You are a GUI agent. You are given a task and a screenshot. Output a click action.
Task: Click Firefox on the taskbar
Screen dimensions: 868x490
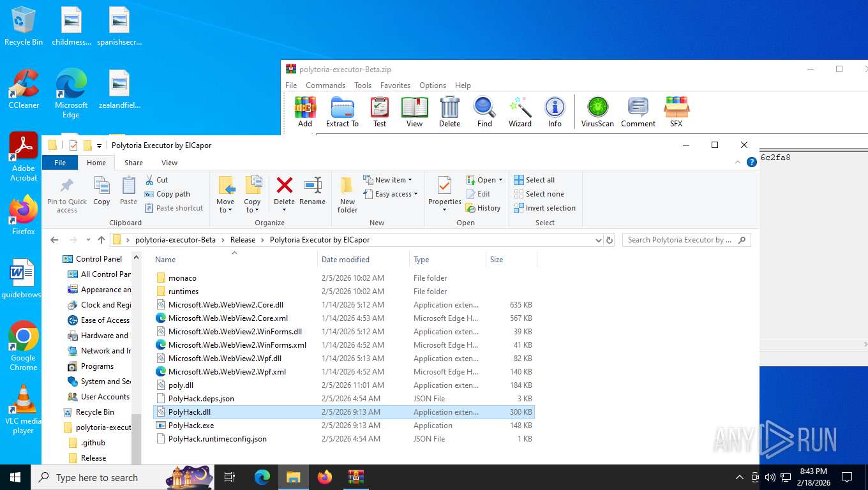pyautogui.click(x=325, y=477)
